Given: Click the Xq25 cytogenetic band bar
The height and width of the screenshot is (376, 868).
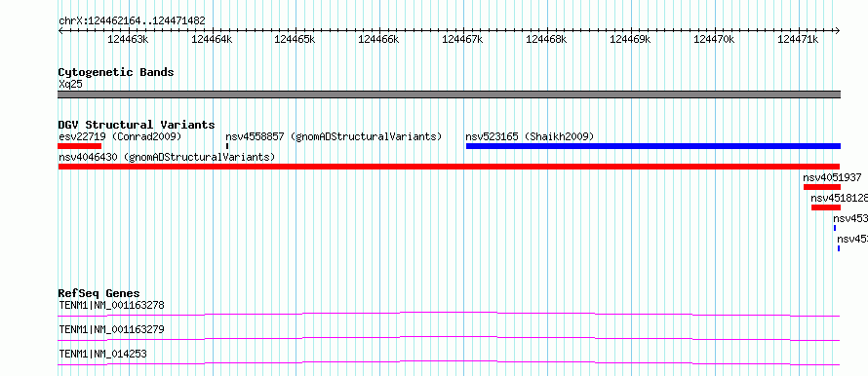Looking at the screenshot, I should (449, 94).
